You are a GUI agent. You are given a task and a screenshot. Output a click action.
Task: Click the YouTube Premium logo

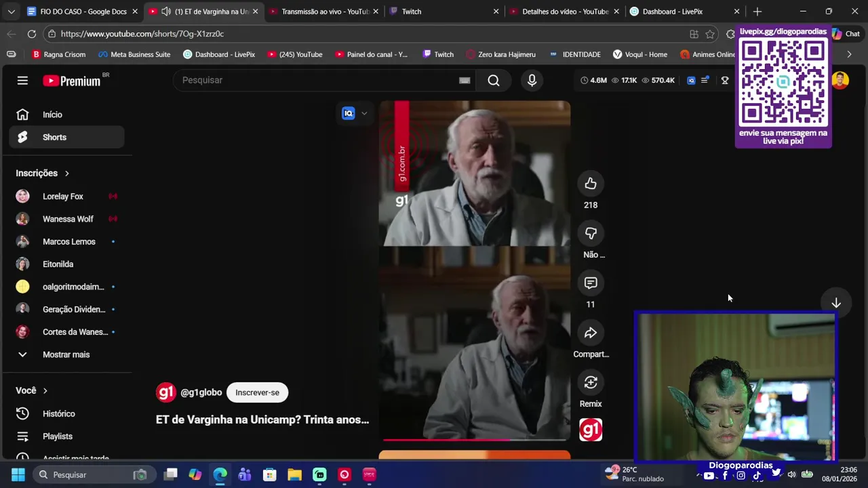pos(72,81)
